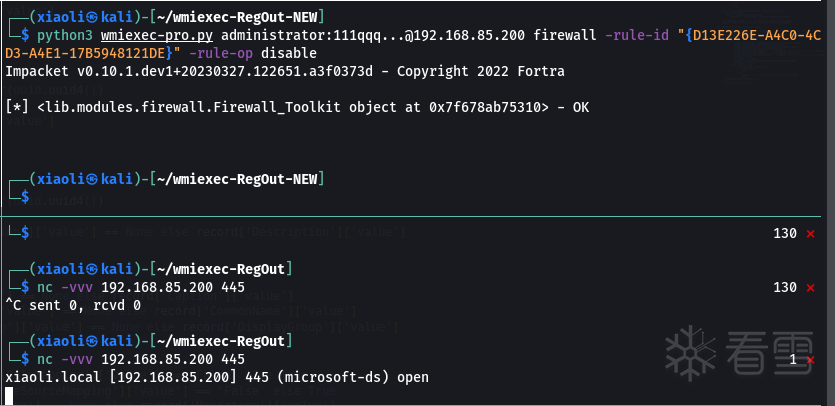
Task: Click the Kali symbol in the empty wmiexec-RegOut-NEW prompt
Action: click(x=93, y=178)
